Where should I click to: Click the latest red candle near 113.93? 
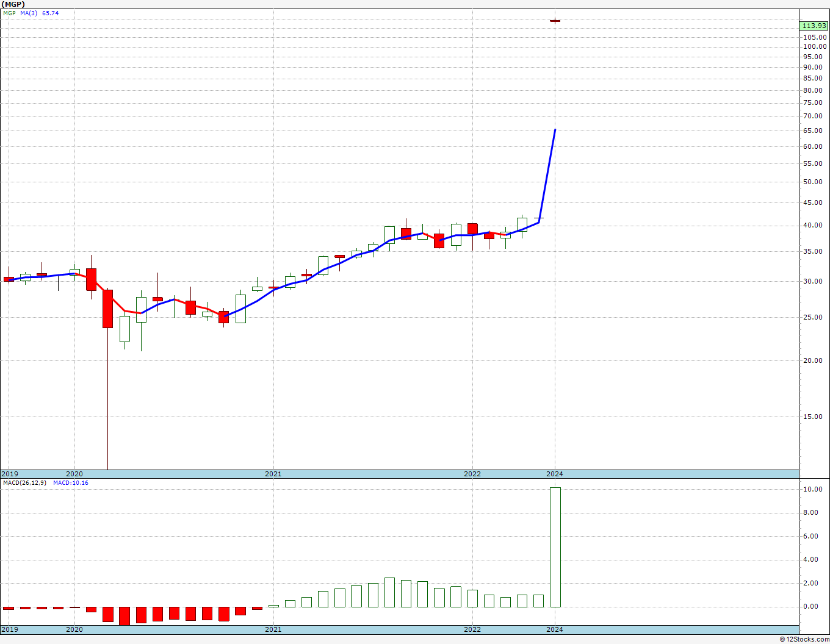[x=555, y=21]
